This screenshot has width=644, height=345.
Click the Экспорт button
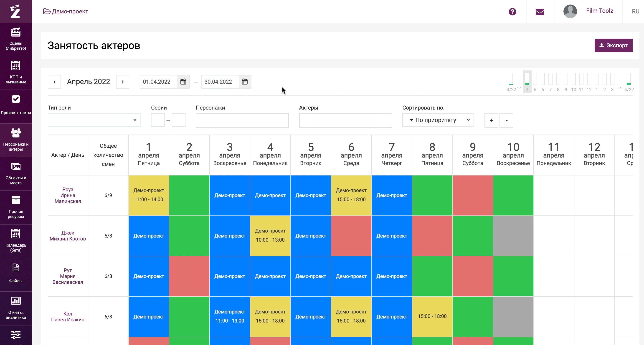pyautogui.click(x=613, y=45)
